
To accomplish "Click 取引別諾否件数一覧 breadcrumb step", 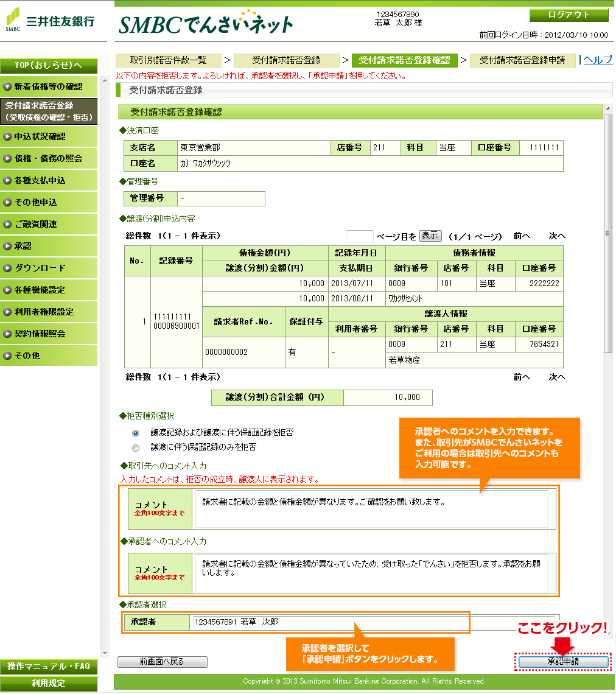I will click(168, 60).
